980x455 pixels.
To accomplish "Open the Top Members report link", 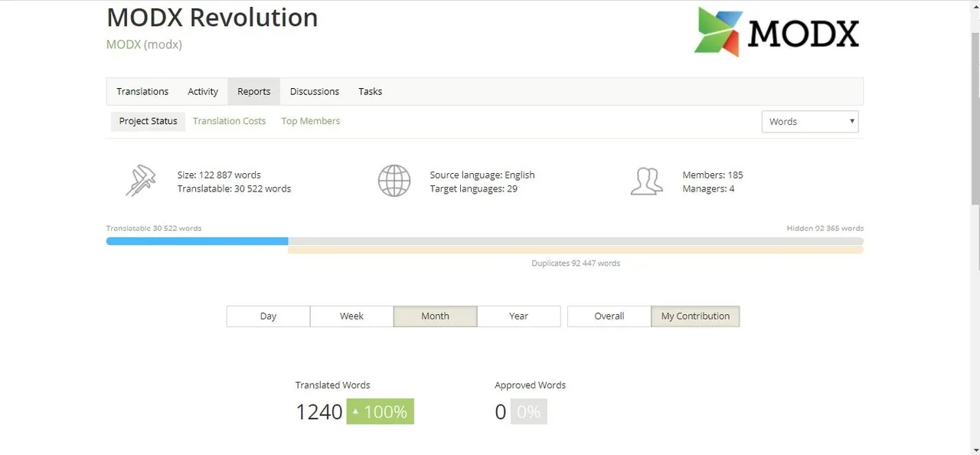I will (310, 121).
